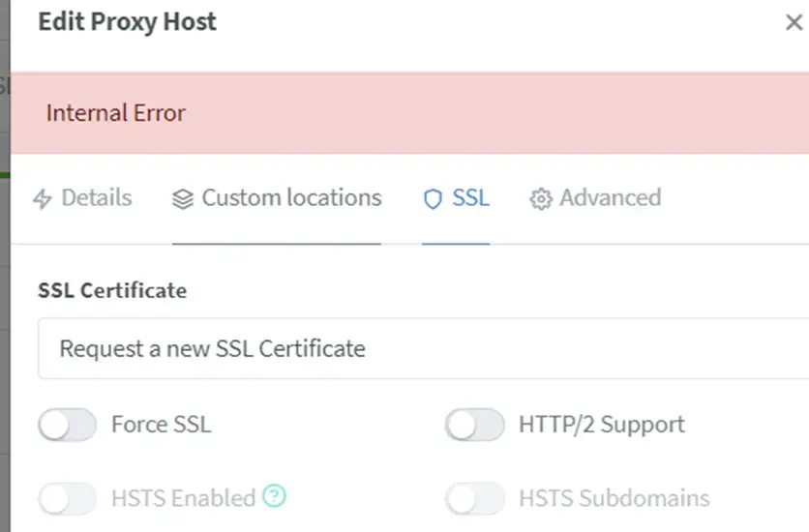This screenshot has width=809, height=532.
Task: Go to the Advanced tab
Action: [x=610, y=198]
